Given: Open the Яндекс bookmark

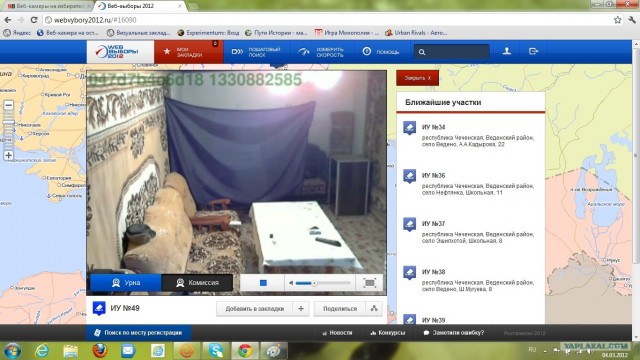Looking at the screenshot, I should pos(17,33).
